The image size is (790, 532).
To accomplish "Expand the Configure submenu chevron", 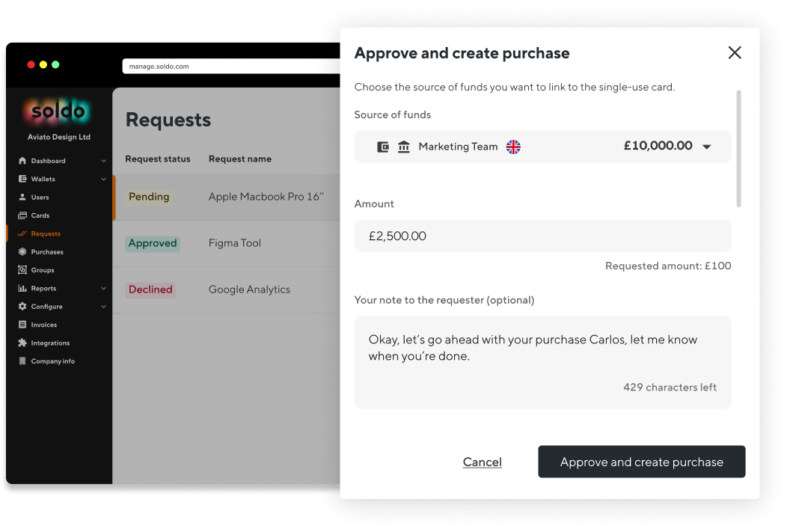I will 103,307.
